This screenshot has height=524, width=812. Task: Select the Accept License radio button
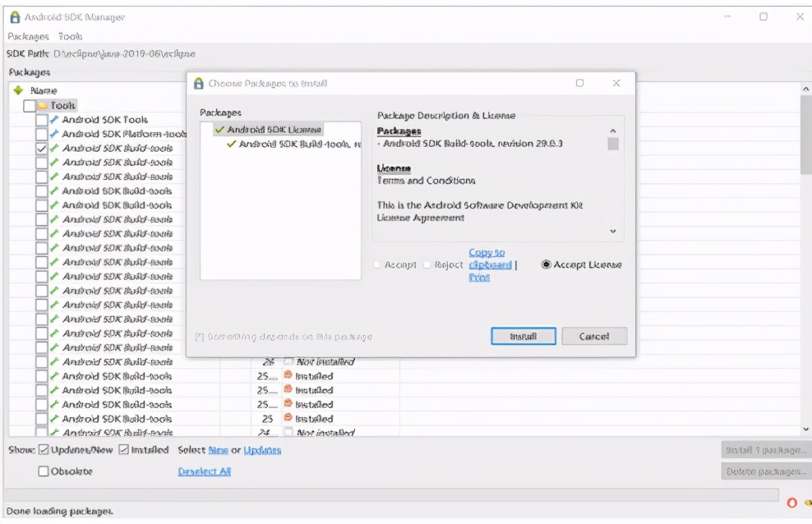coord(545,264)
